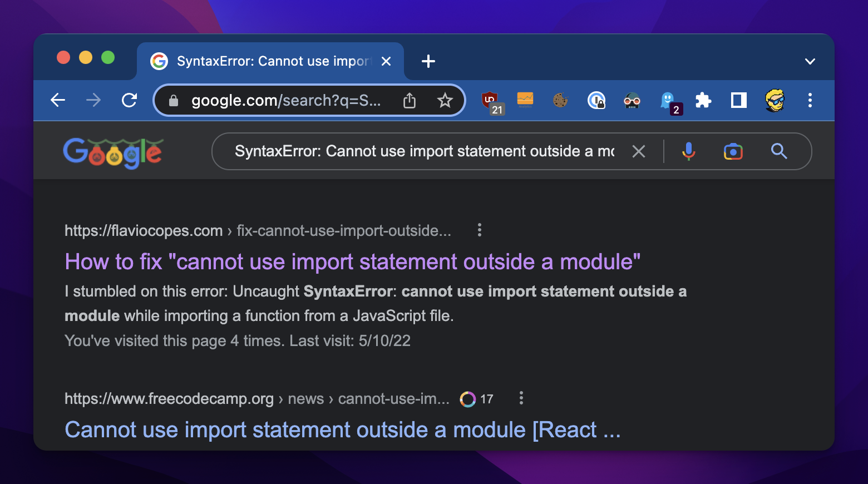This screenshot has height=484, width=868.
Task: Start voice search with microphone icon
Action: pos(688,151)
